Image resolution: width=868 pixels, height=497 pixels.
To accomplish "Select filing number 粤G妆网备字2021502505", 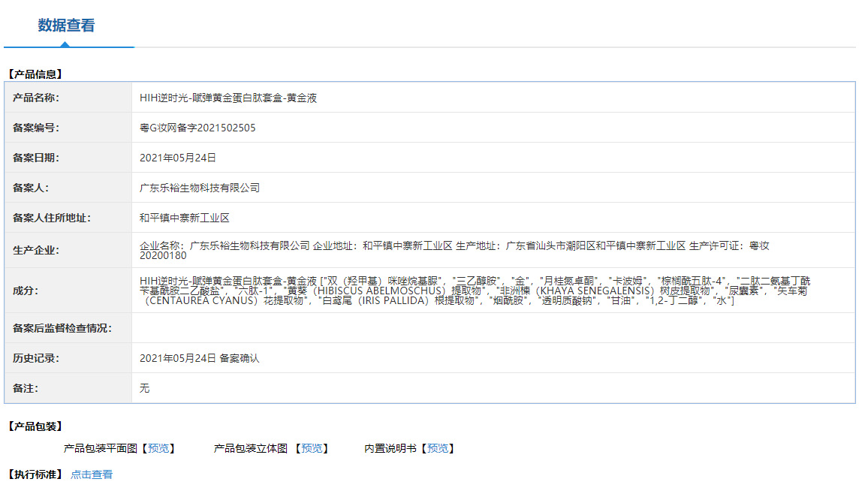I will pos(197,128).
